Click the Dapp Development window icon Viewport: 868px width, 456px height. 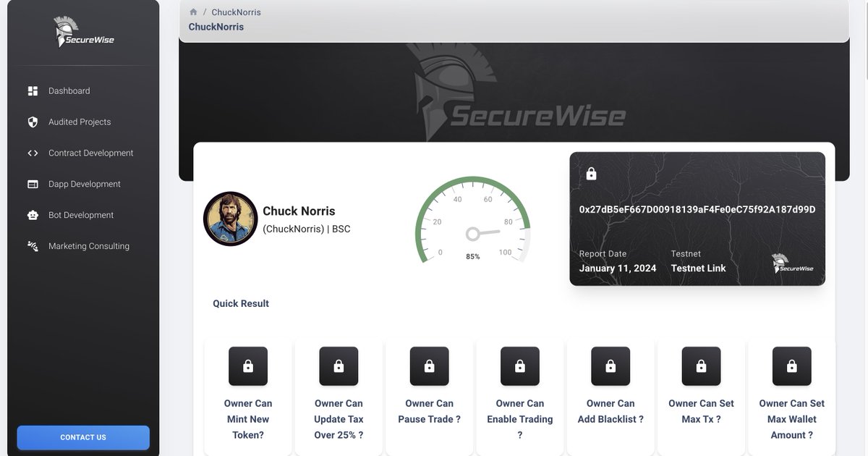point(33,185)
